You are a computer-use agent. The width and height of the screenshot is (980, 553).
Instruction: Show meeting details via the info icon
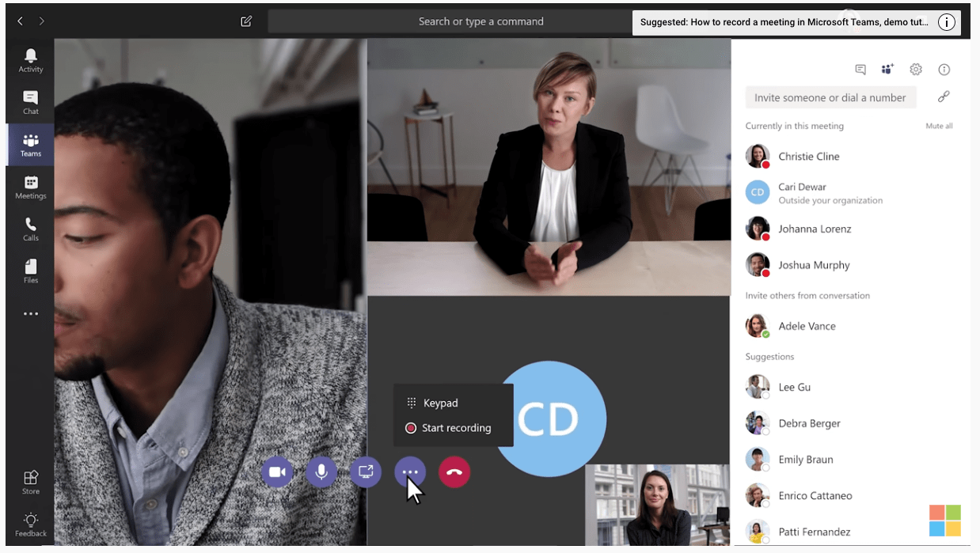(944, 70)
